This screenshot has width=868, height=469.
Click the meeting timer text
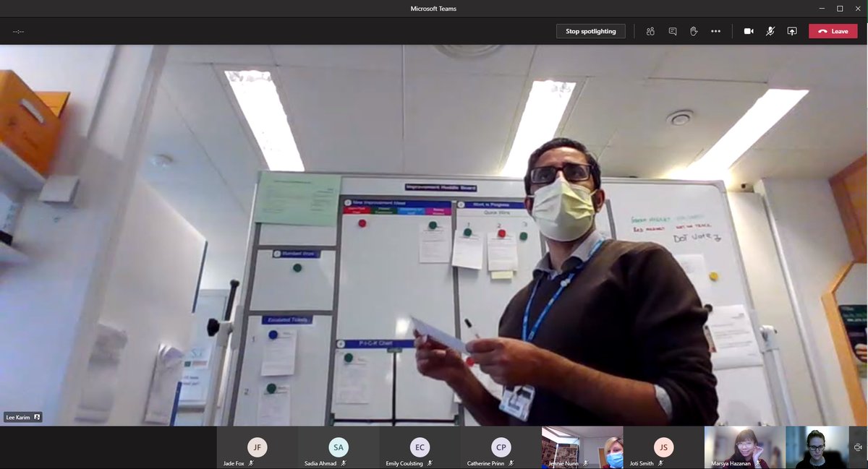tap(18, 32)
